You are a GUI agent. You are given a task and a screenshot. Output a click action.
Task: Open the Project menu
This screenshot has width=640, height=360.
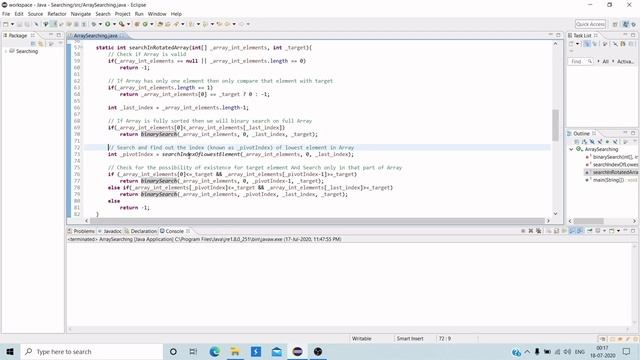click(122, 14)
